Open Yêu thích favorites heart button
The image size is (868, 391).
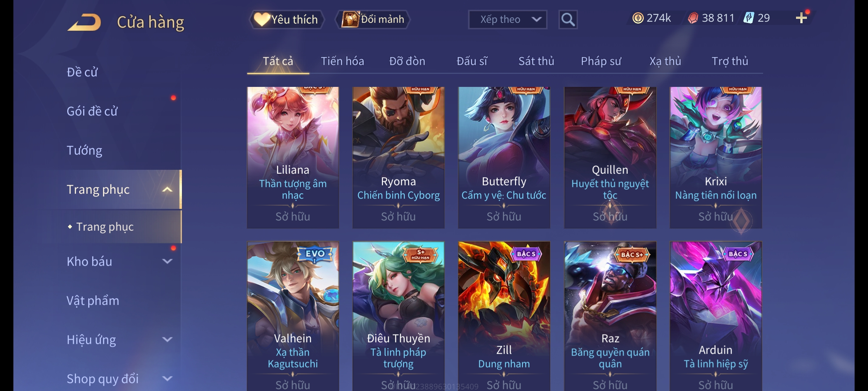click(286, 20)
